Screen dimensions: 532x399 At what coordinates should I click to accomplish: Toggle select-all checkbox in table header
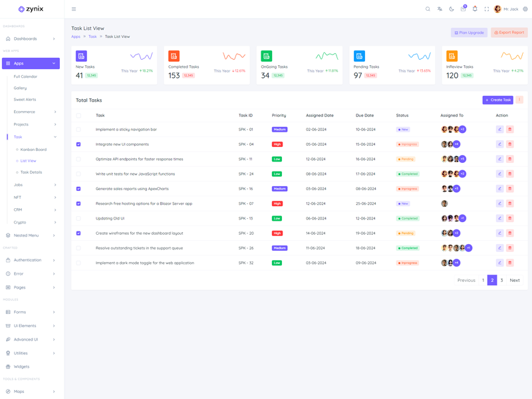click(x=78, y=115)
